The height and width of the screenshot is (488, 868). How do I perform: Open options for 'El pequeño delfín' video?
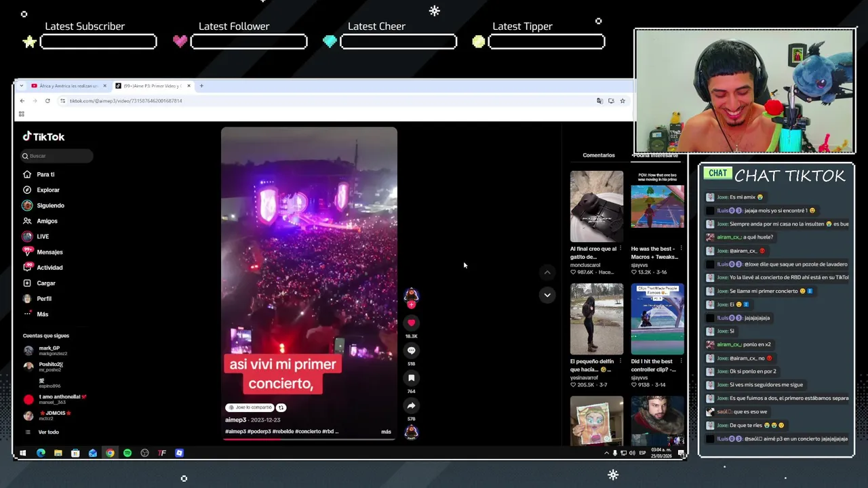click(620, 362)
